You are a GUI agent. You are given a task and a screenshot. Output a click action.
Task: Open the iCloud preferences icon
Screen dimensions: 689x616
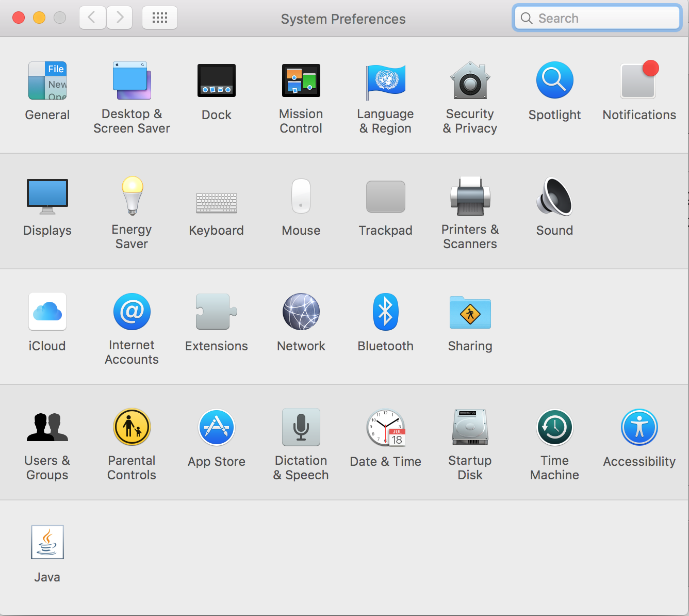click(x=47, y=312)
